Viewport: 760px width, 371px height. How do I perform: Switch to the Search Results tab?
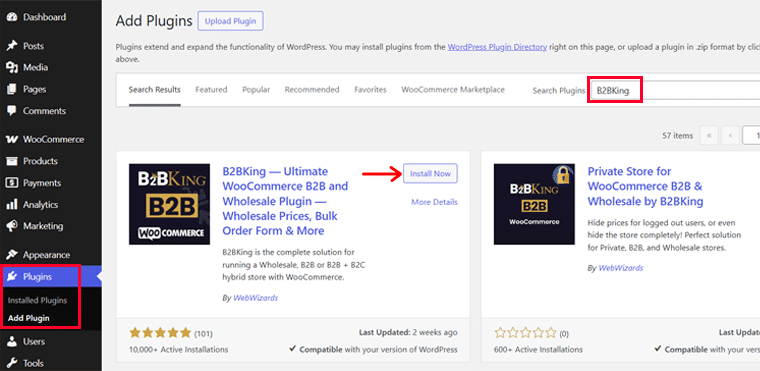pos(155,90)
